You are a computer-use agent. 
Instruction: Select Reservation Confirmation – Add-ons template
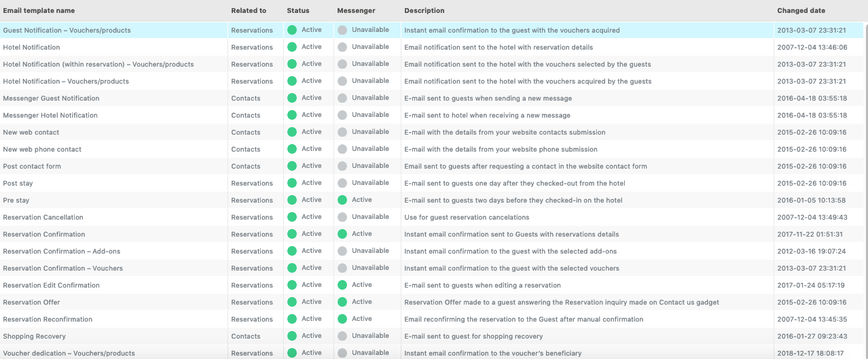pyautogui.click(x=61, y=251)
